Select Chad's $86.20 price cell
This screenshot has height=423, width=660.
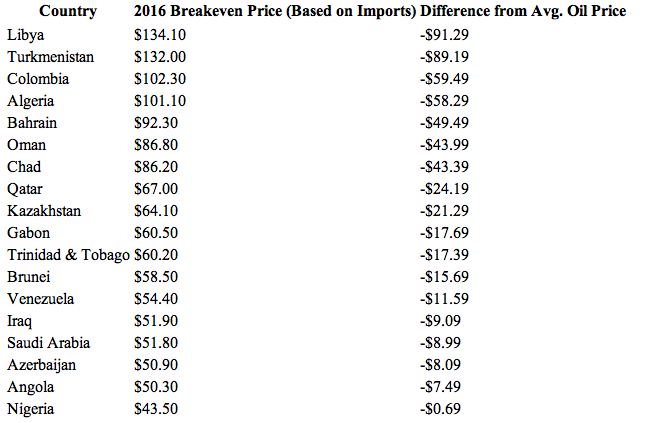tap(156, 167)
